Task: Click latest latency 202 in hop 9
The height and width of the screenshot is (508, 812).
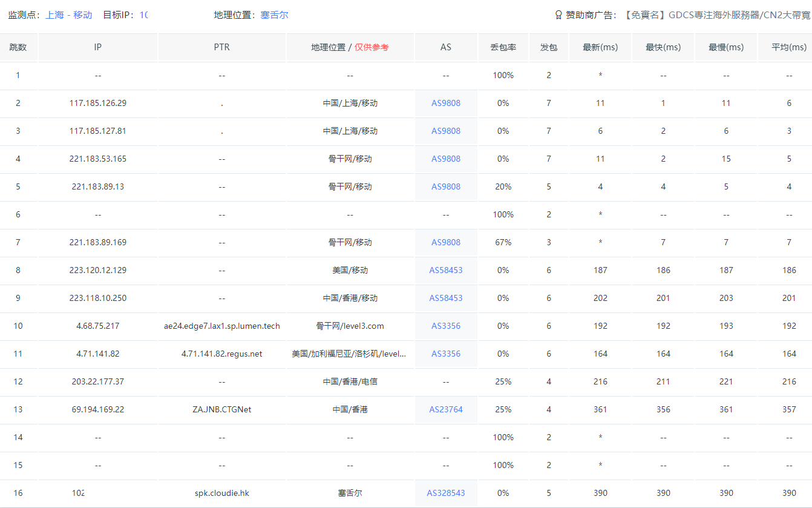Action: (x=600, y=298)
